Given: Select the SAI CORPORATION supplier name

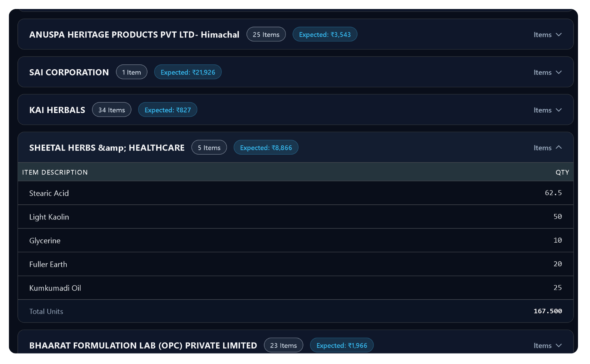Looking at the screenshot, I should (x=69, y=73).
